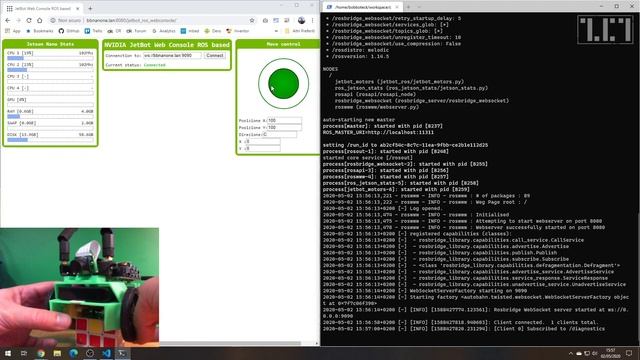This screenshot has height=360, width=640.
Task: Click the Connect button
Action: click(x=215, y=56)
